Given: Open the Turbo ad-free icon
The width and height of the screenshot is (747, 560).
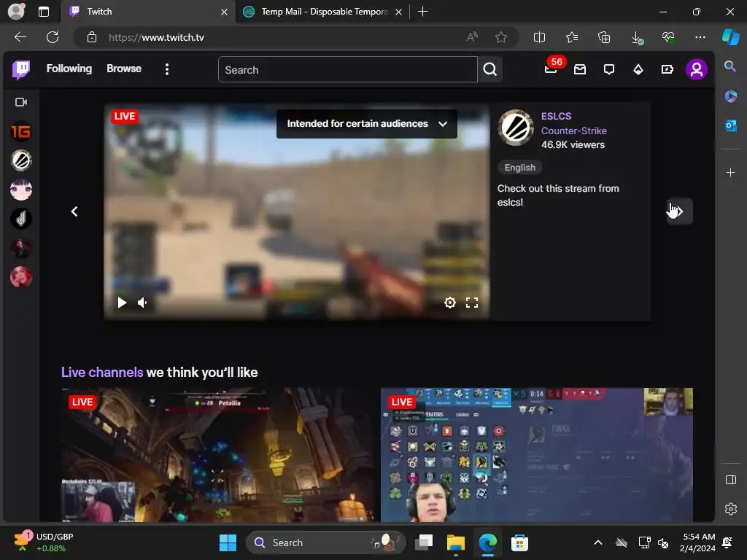Looking at the screenshot, I should click(x=667, y=69).
